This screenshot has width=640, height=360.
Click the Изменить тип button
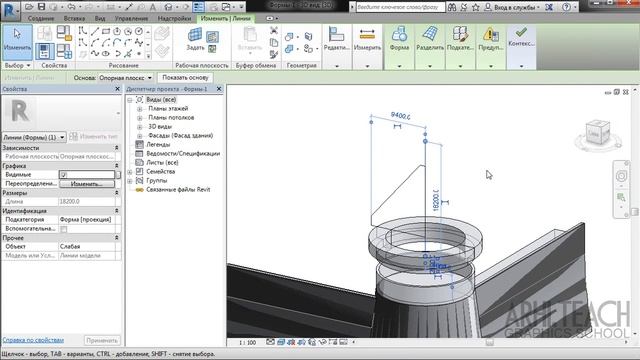click(x=94, y=137)
